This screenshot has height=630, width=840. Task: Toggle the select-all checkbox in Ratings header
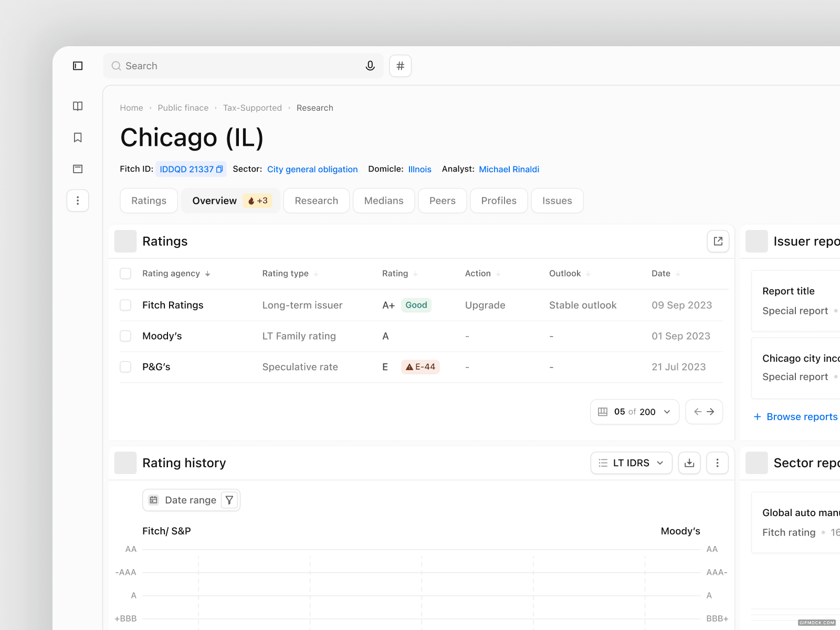[125, 274]
